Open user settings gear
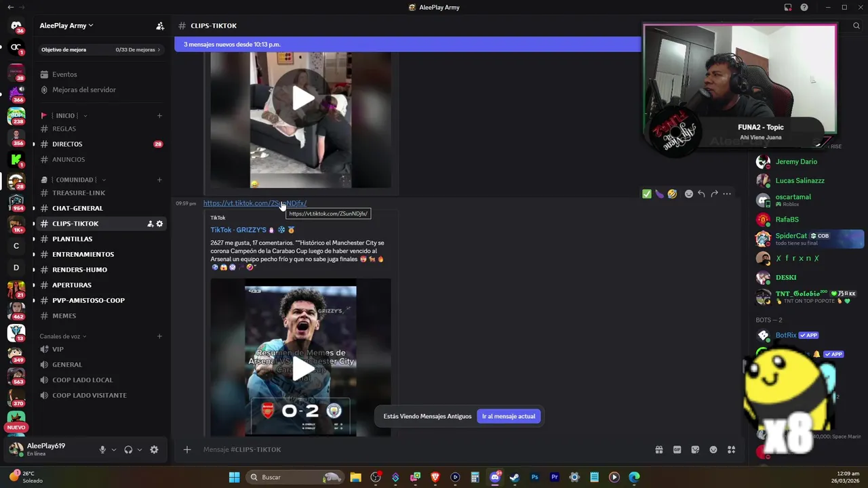This screenshot has width=868, height=488. (154, 449)
